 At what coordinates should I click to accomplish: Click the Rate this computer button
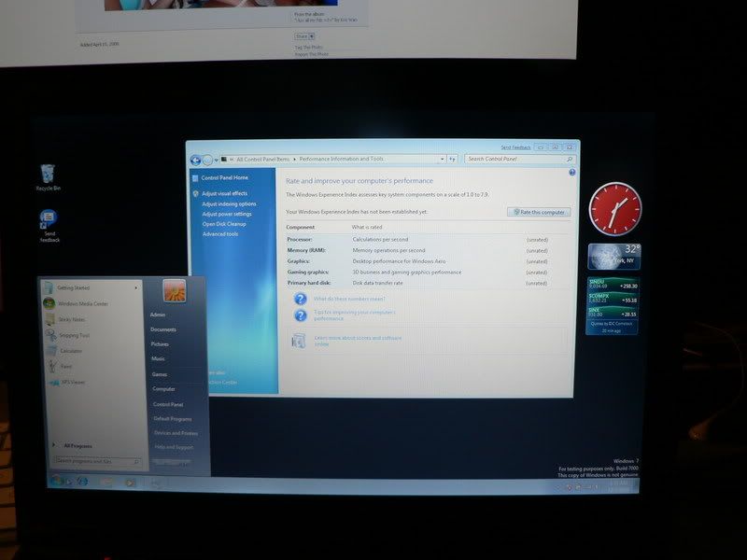point(539,213)
